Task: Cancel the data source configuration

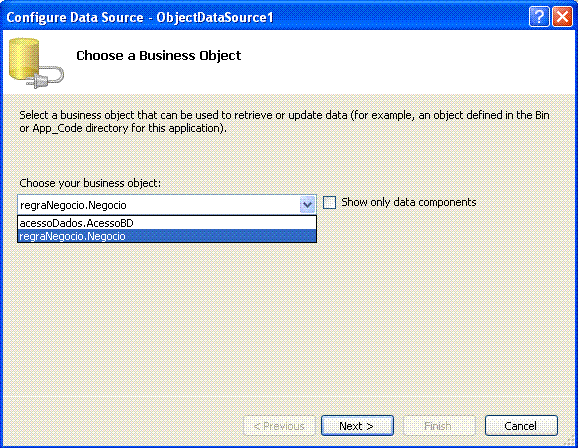Action: [x=521, y=426]
